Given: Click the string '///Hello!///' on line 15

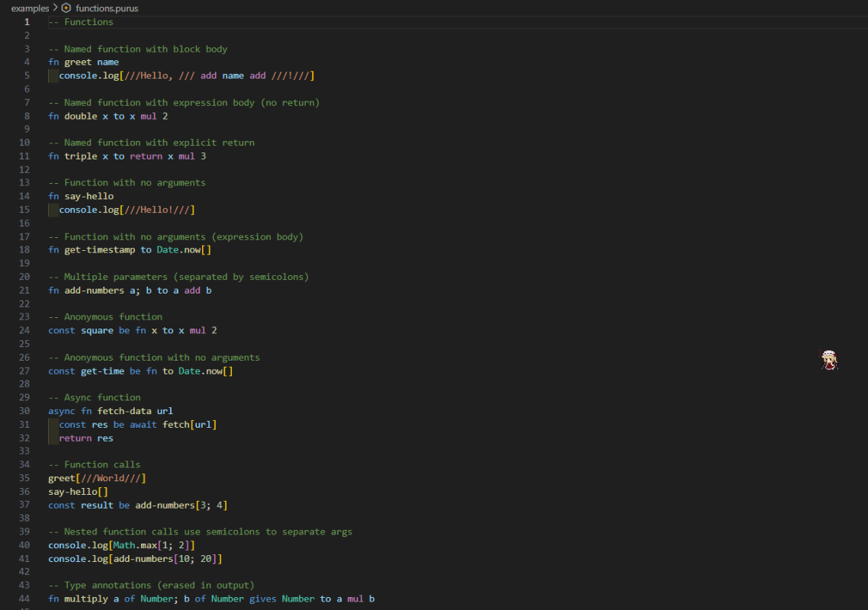Looking at the screenshot, I should (157, 210).
